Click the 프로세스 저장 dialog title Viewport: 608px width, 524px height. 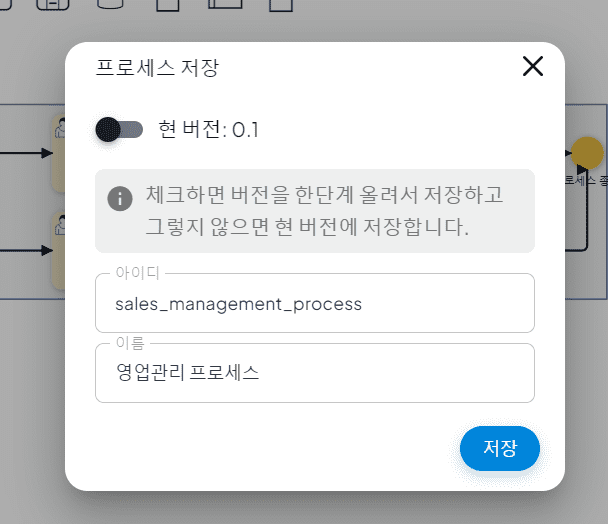tap(157, 67)
